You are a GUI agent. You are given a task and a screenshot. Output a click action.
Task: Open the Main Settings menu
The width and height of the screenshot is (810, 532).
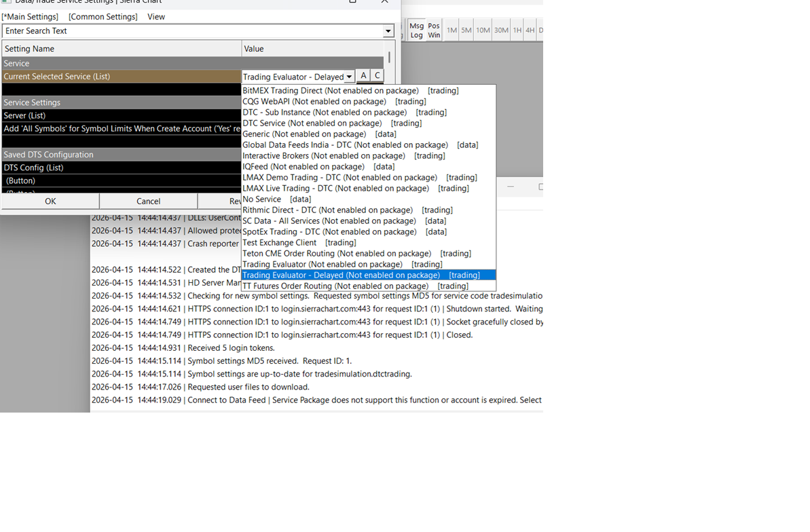point(30,16)
